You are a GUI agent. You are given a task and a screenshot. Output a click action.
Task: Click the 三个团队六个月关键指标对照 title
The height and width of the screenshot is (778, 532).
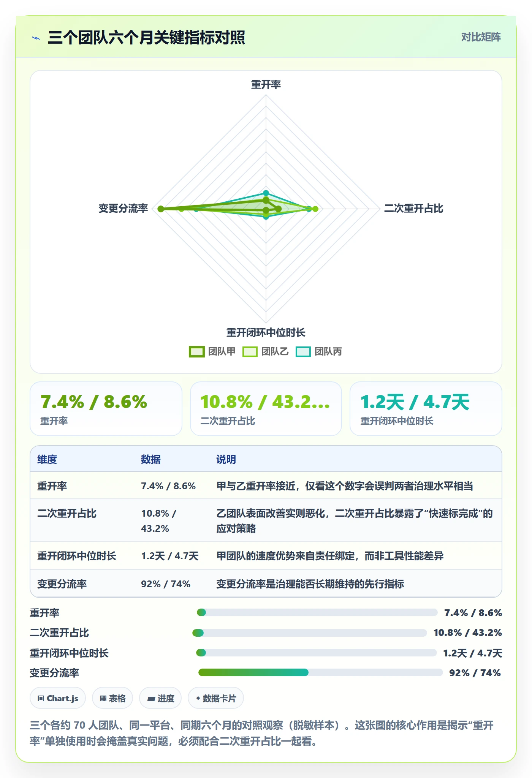(x=146, y=38)
